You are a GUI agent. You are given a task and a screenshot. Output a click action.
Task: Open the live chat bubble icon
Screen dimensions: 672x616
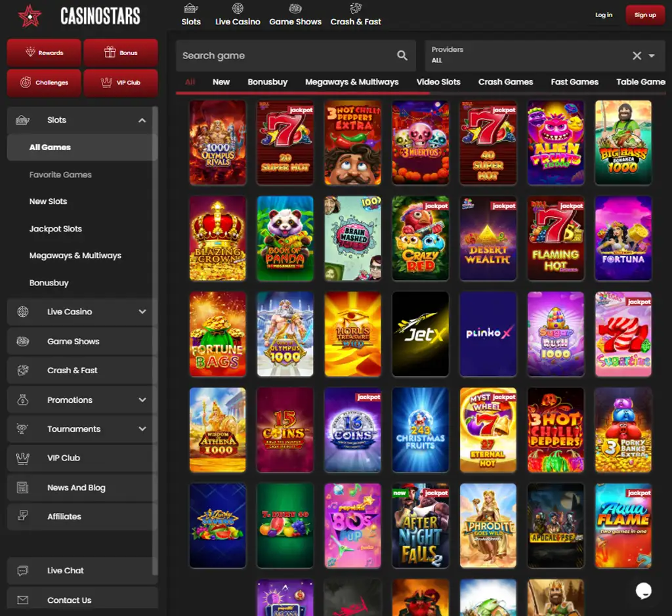click(643, 591)
